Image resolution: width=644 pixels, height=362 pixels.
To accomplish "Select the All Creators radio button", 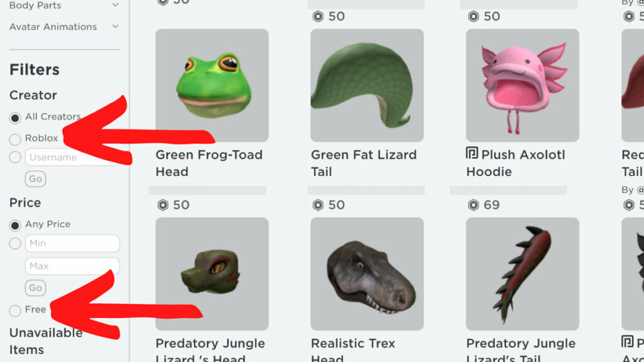I will click(x=15, y=118).
